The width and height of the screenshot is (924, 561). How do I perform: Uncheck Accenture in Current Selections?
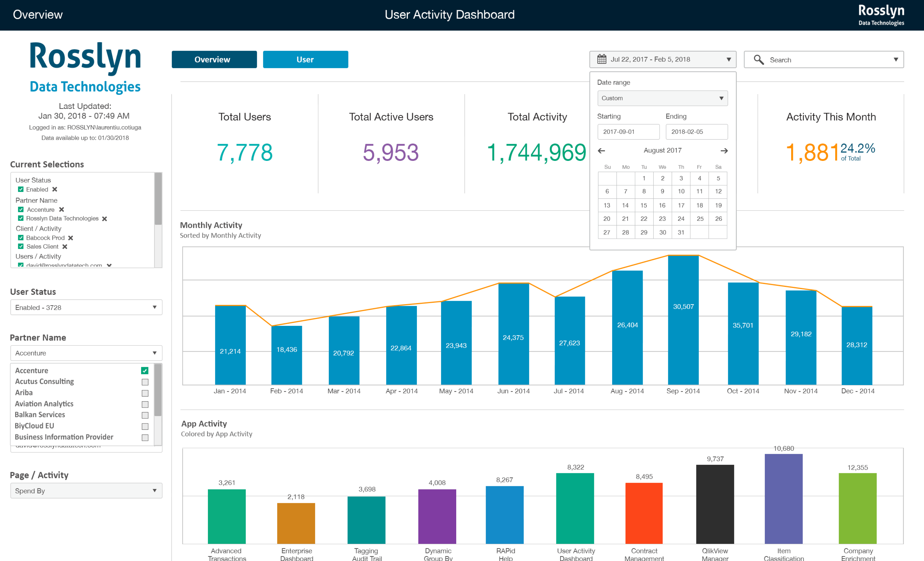tap(21, 210)
